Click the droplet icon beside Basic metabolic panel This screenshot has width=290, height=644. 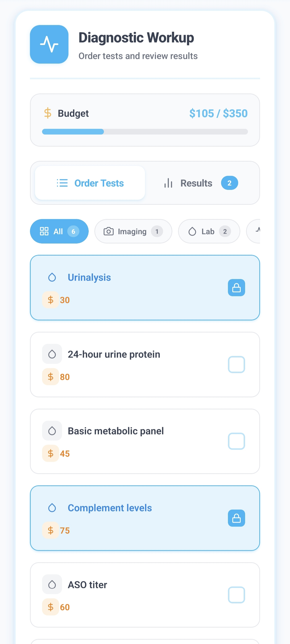tap(52, 431)
